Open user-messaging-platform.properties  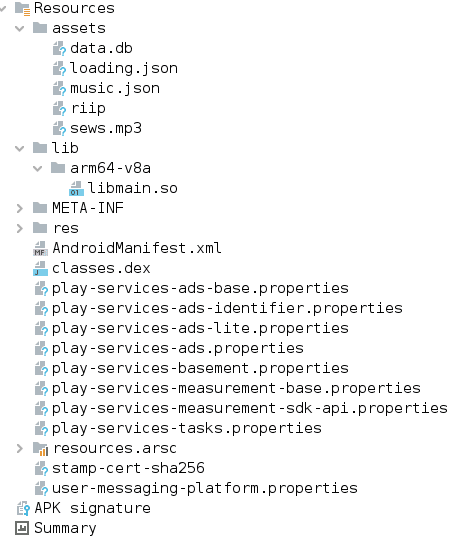pos(204,488)
